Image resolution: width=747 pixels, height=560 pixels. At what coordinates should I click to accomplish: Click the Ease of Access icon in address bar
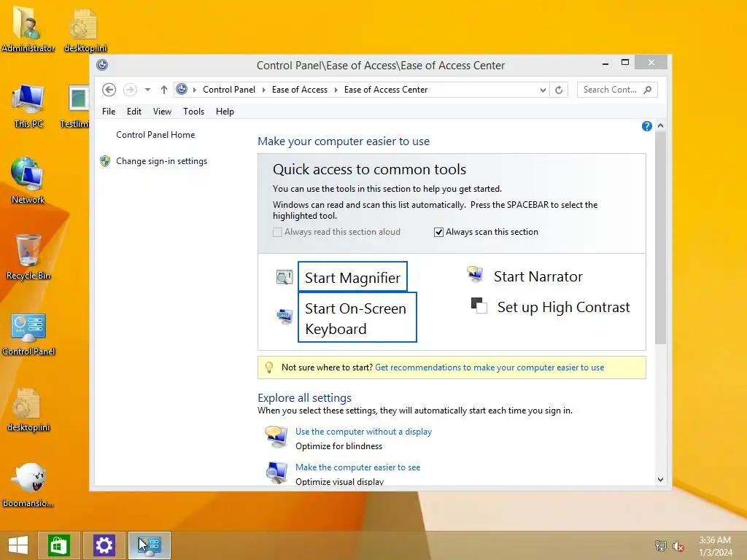pos(182,89)
